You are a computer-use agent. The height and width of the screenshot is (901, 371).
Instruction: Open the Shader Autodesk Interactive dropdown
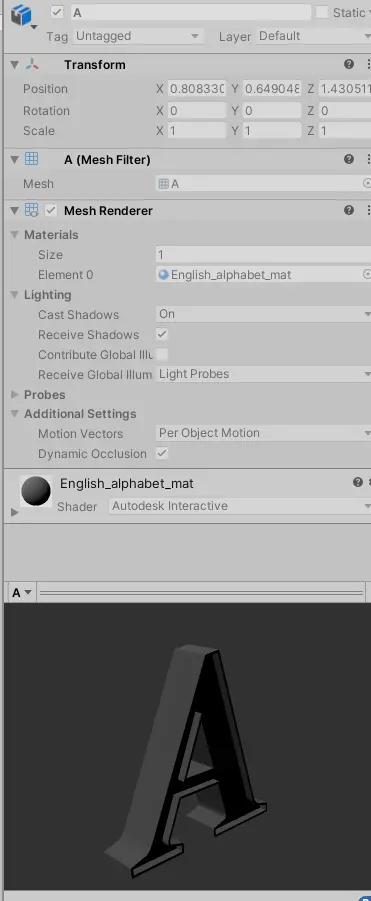pyautogui.click(x=240, y=506)
